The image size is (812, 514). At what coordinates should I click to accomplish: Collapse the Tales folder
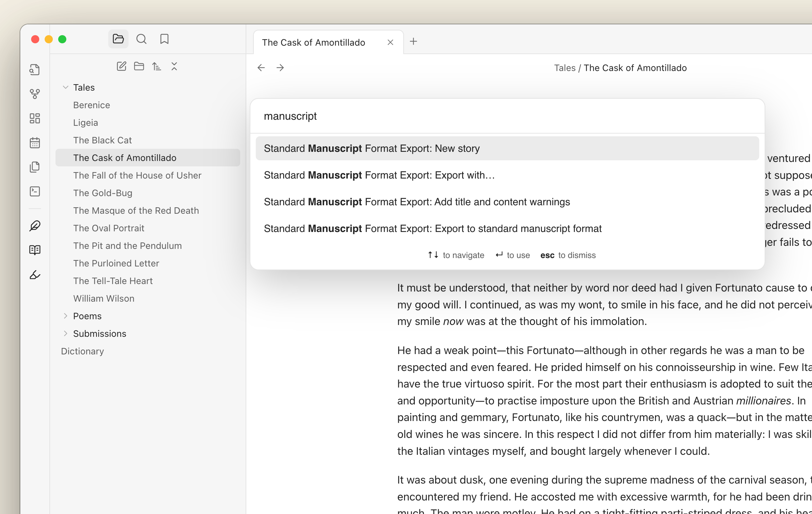(x=66, y=87)
